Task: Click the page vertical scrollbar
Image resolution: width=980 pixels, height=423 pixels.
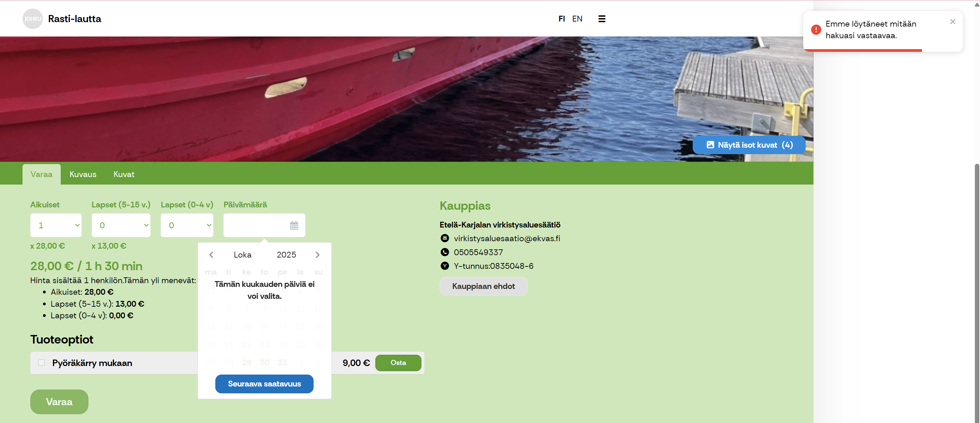Action: (977, 293)
